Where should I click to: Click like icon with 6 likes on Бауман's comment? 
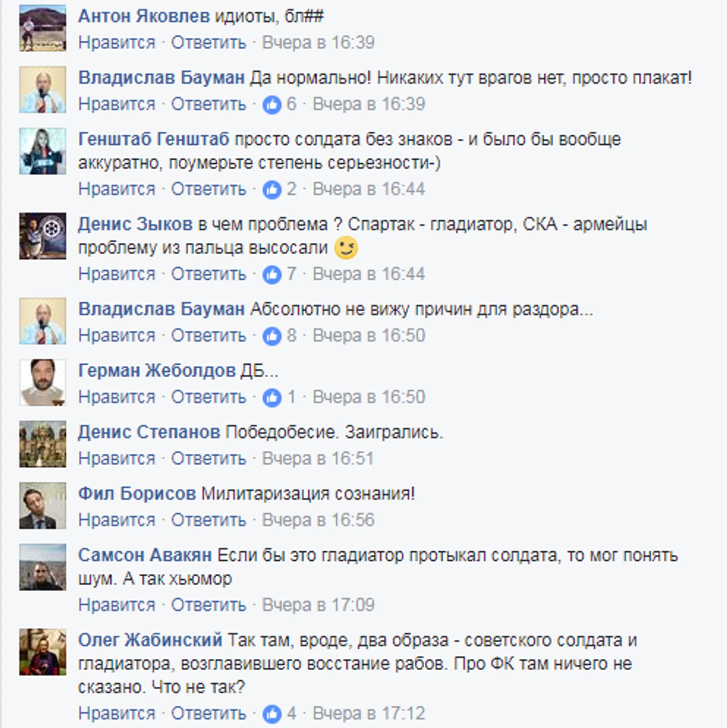(x=272, y=104)
